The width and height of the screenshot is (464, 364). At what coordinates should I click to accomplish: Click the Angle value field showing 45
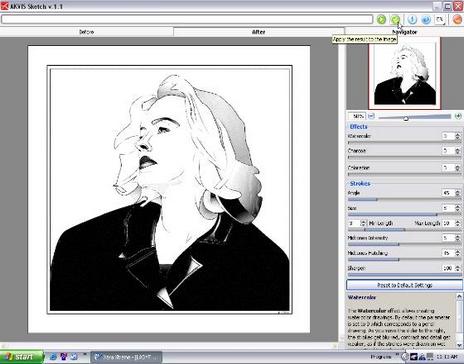pyautogui.click(x=448, y=193)
